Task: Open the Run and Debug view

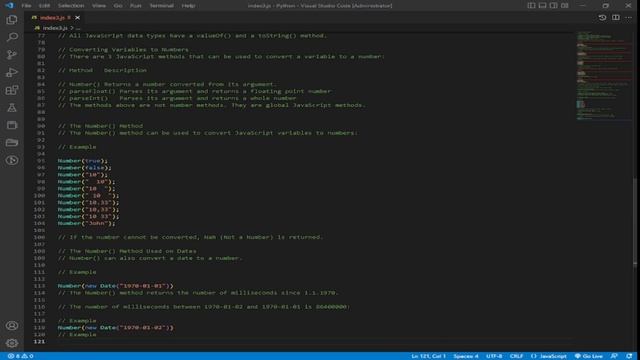Action: [x=12, y=72]
